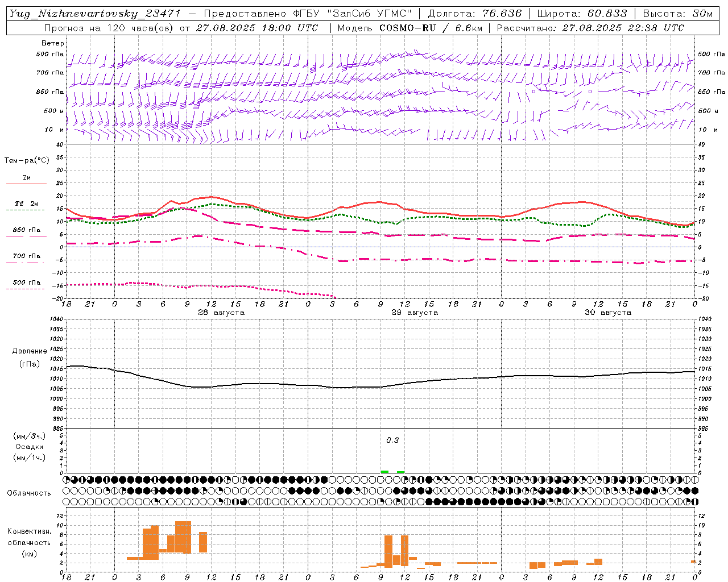Click the 0.3 precipitation amount value

392,440
